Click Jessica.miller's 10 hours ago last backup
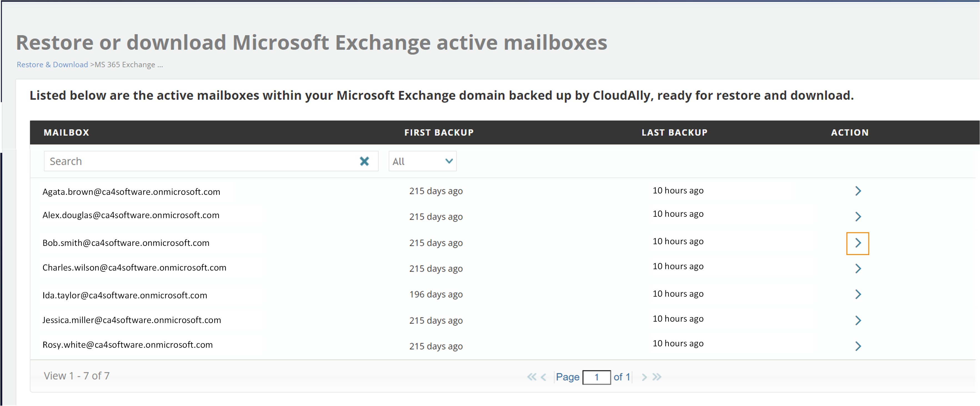 (678, 319)
